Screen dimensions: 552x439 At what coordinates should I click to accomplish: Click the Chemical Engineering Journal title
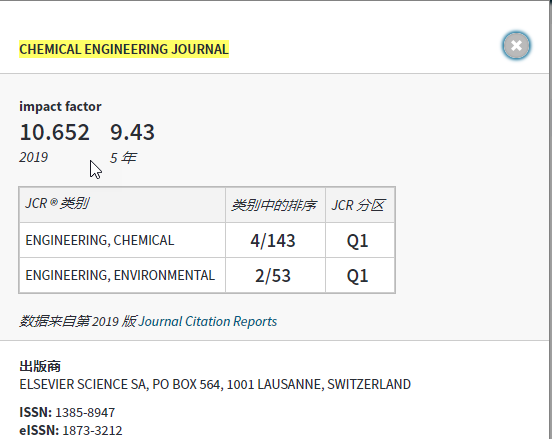point(124,49)
